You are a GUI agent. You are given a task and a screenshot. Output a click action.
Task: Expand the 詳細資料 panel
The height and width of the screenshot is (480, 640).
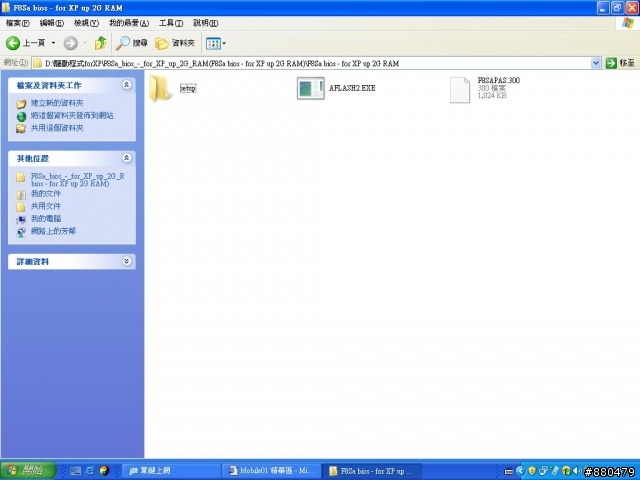pyautogui.click(x=127, y=261)
